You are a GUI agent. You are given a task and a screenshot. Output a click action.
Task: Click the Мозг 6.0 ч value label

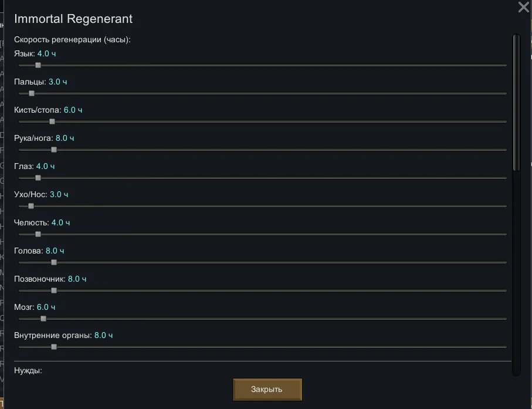[46, 307]
